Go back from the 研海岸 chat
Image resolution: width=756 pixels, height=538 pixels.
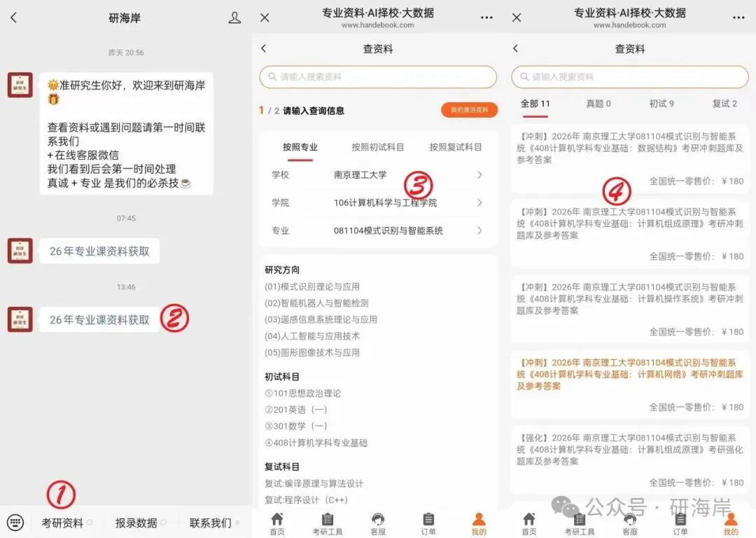click(13, 18)
